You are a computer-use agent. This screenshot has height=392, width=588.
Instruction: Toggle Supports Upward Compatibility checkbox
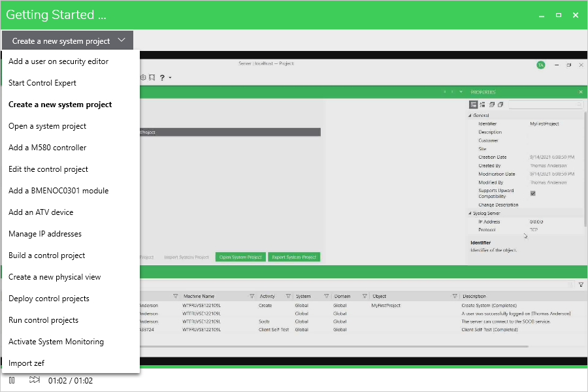pos(533,193)
